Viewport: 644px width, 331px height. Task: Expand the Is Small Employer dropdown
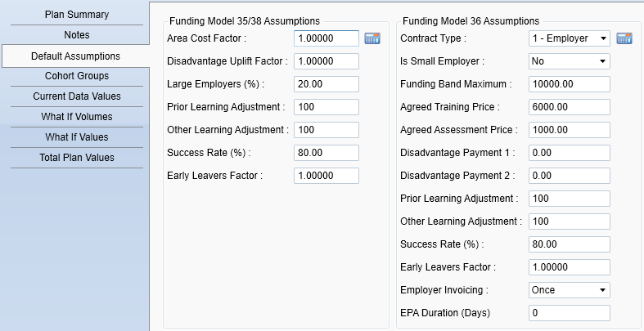[570, 61]
